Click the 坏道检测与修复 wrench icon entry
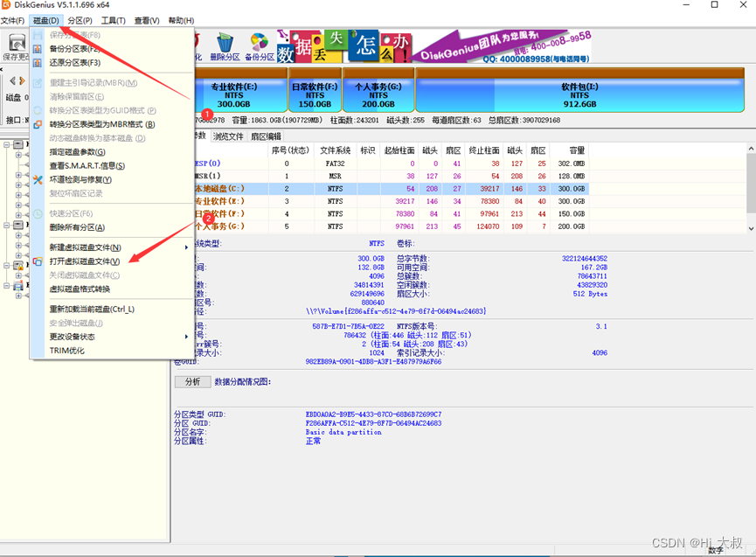The width and height of the screenshot is (756, 557). click(x=37, y=179)
